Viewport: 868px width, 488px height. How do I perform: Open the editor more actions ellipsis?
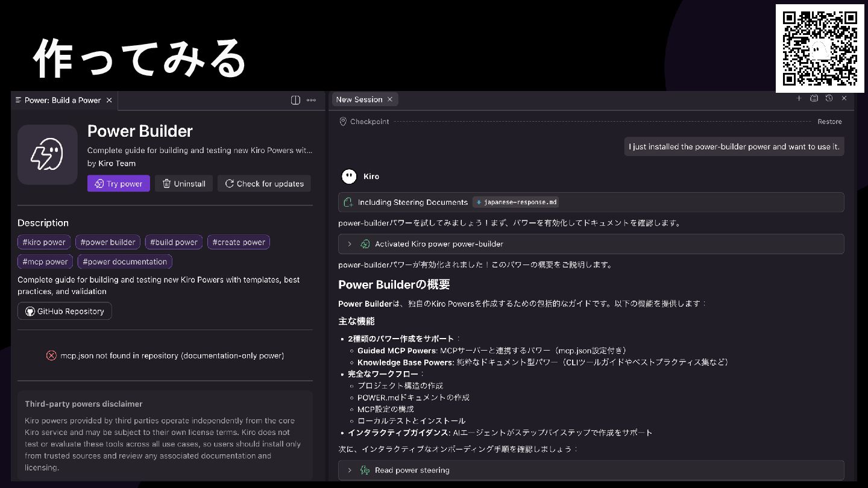pos(312,100)
